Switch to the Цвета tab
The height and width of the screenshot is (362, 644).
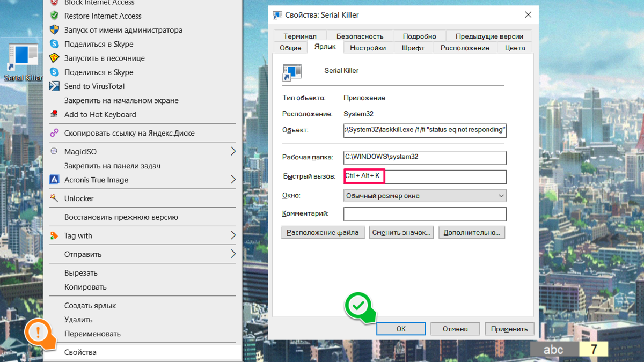point(515,48)
